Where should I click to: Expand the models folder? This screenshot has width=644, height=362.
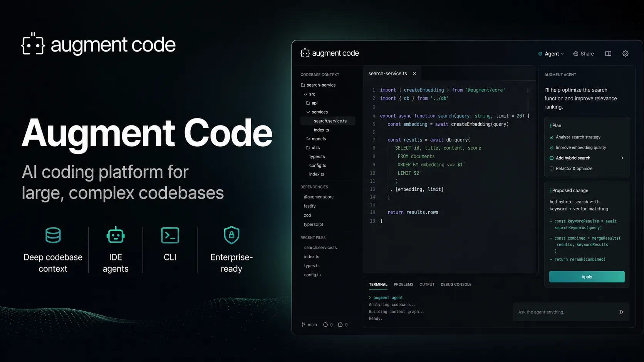[x=308, y=139]
